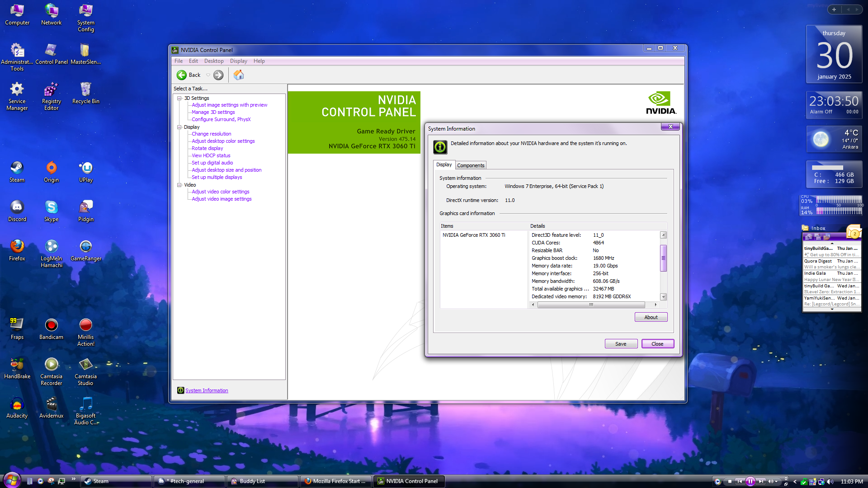
Task: Click the Windows Start orb
Action: pyautogui.click(x=12, y=480)
